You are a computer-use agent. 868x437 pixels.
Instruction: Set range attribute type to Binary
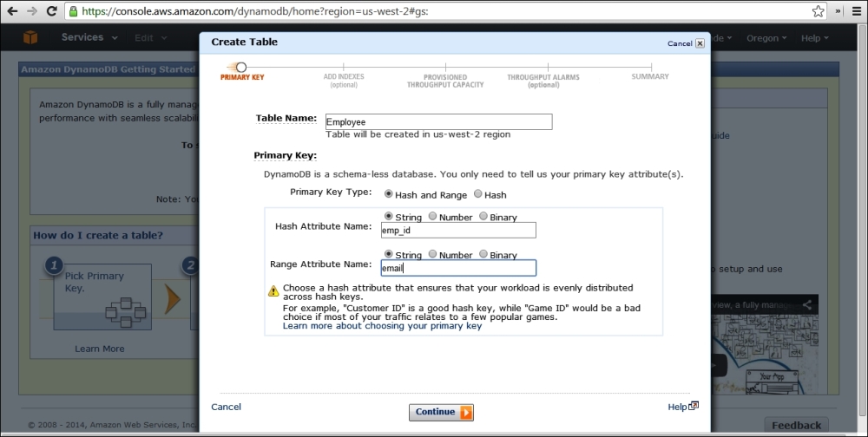tap(483, 254)
